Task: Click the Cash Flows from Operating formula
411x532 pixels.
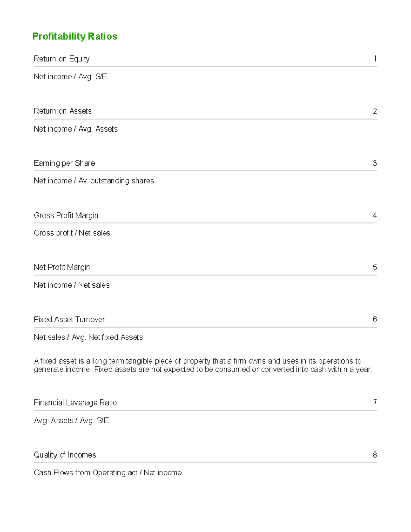Action: pos(108,473)
